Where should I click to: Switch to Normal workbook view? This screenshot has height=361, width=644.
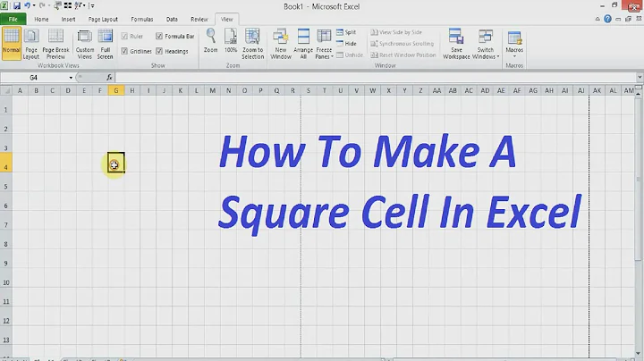coord(11,44)
